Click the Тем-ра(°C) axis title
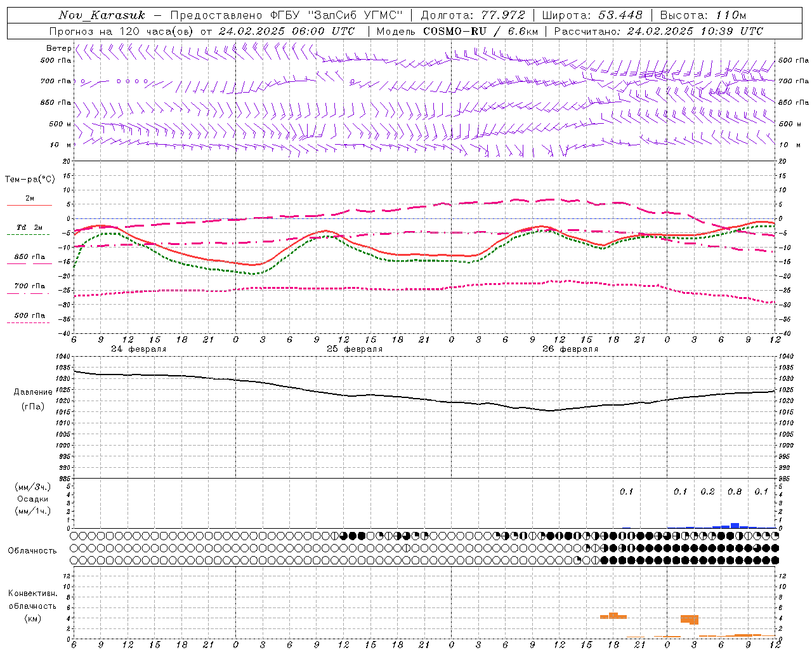812x650 pixels. pos(30,180)
